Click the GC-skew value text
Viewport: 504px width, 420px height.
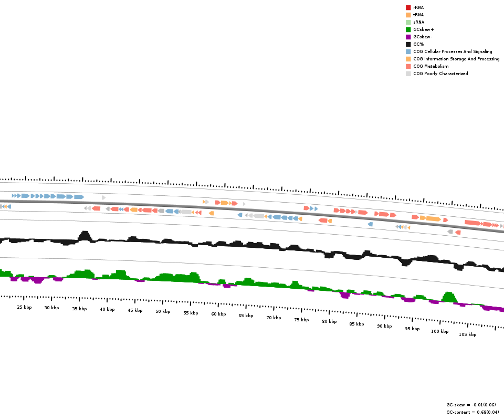coord(471,405)
